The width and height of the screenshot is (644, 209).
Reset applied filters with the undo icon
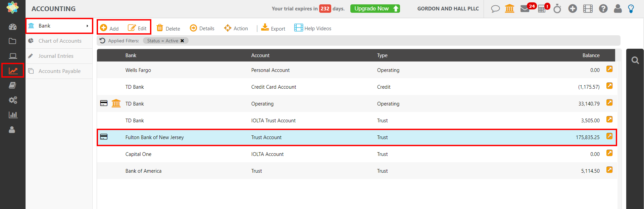(x=102, y=41)
